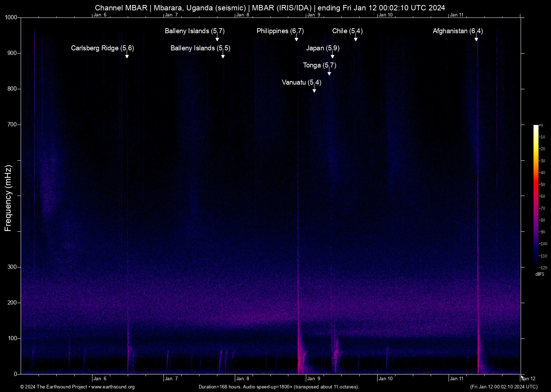The image size is (551, 392).
Task: Select Jan 9 on the bottom time axis
Action: coord(314,379)
